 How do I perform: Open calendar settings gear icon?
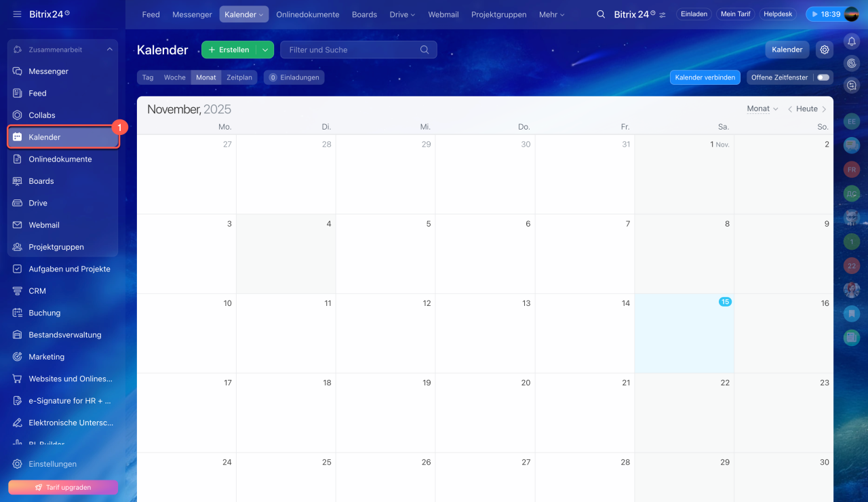[825, 50]
